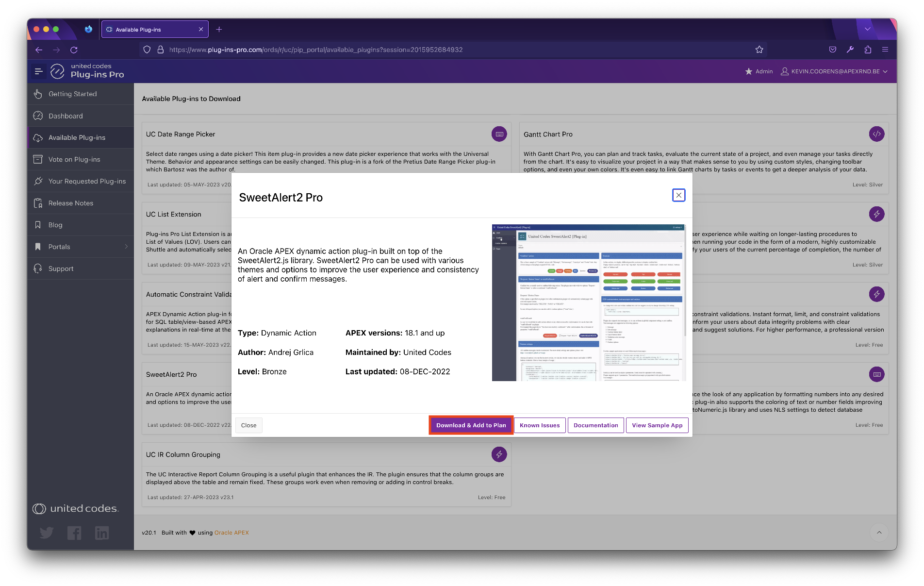The height and width of the screenshot is (586, 924).
Task: Close the Available Plug-ins browser tab
Action: 201,30
